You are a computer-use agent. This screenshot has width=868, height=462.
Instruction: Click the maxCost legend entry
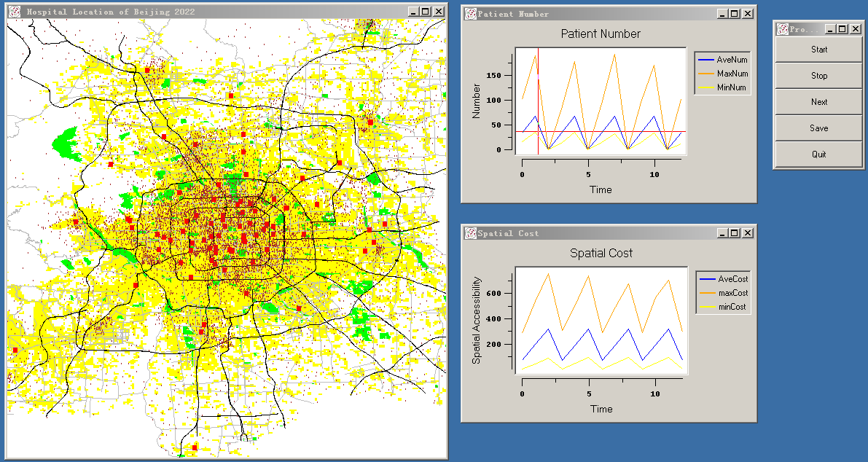[732, 293]
